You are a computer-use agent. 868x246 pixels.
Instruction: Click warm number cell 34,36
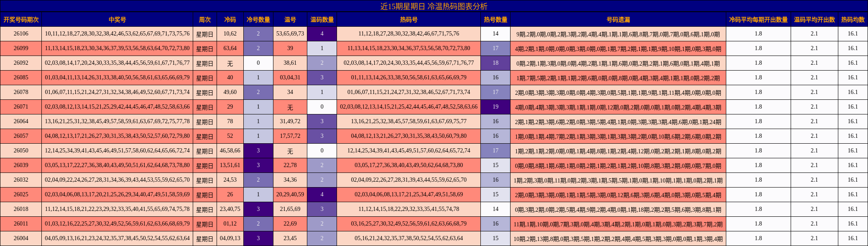290,180
